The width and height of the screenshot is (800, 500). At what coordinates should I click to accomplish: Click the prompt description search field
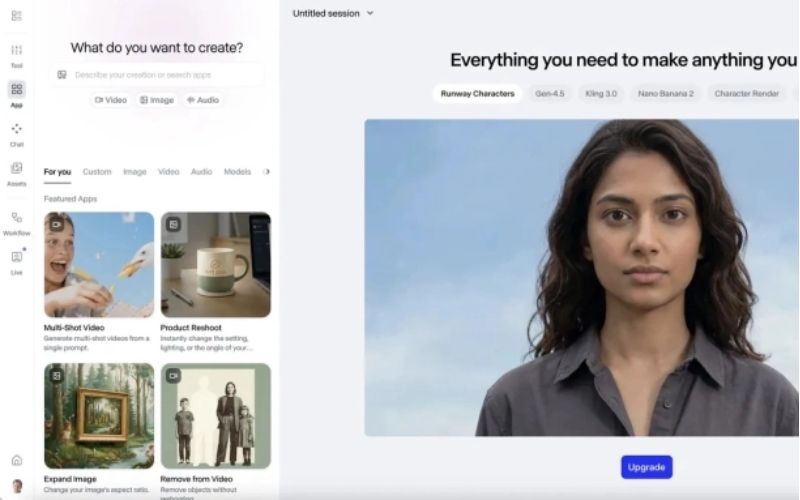(x=158, y=74)
